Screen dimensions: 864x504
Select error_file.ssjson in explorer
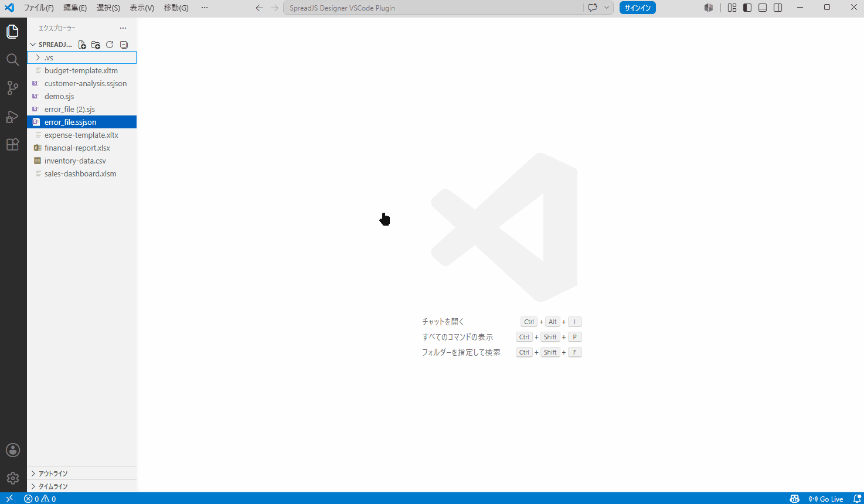pyautogui.click(x=81, y=122)
